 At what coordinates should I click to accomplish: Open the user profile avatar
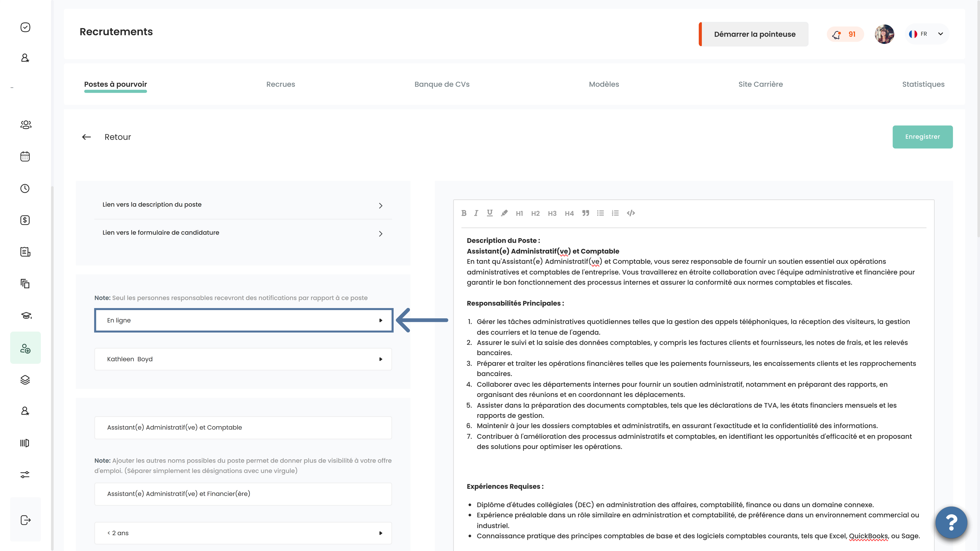884,34
